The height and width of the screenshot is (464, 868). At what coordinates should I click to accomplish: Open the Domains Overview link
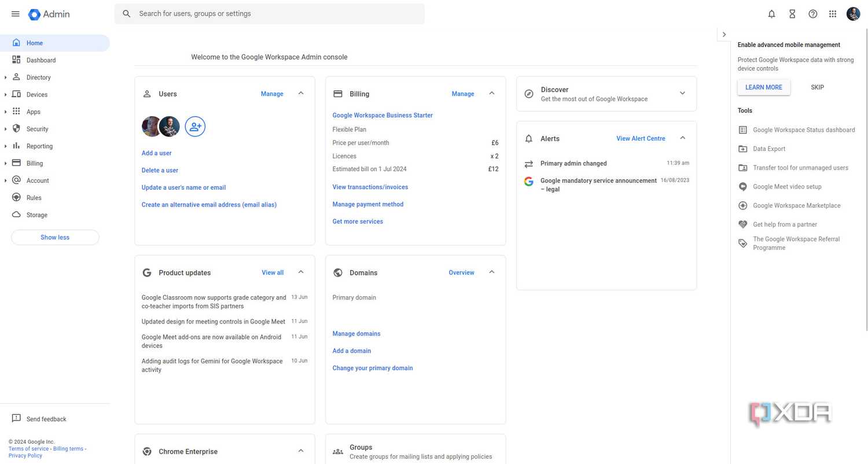click(461, 272)
